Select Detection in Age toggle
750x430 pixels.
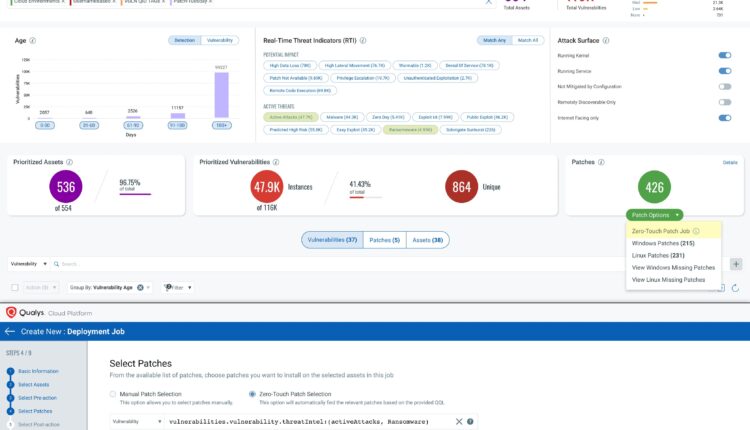tap(185, 40)
